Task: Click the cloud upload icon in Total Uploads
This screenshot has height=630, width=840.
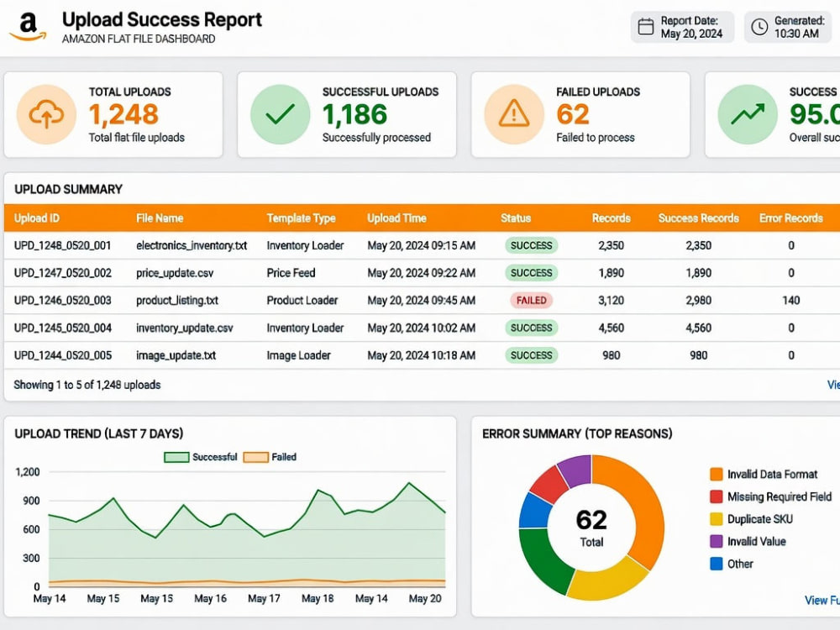Action: [46, 114]
